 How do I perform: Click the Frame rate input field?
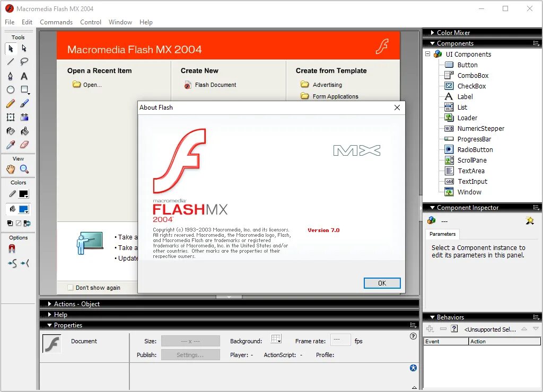tap(340, 340)
